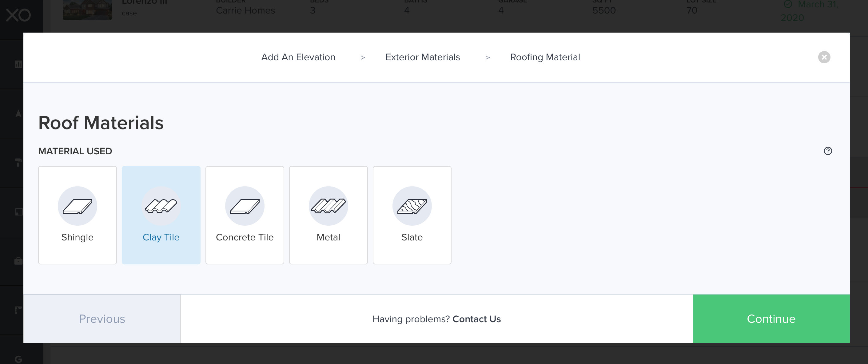This screenshot has width=868, height=364.
Task: Click the XO logo in sidebar
Action: point(18,15)
